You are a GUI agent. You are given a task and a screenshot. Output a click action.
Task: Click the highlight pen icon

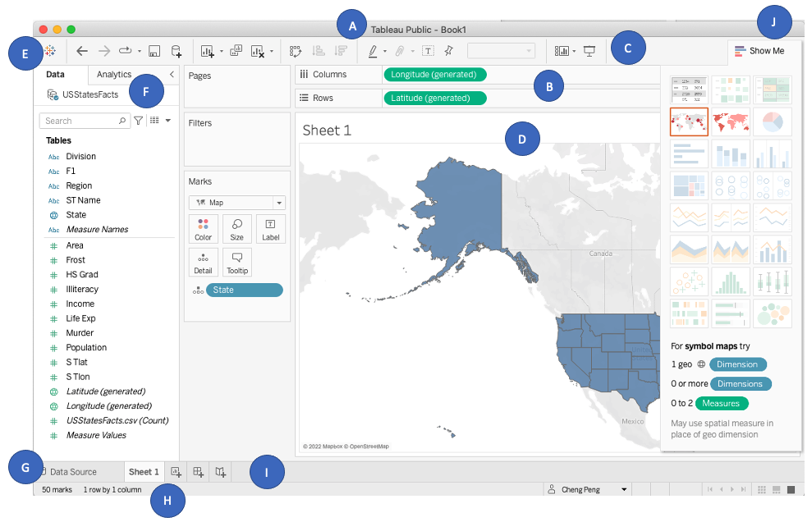tap(373, 51)
